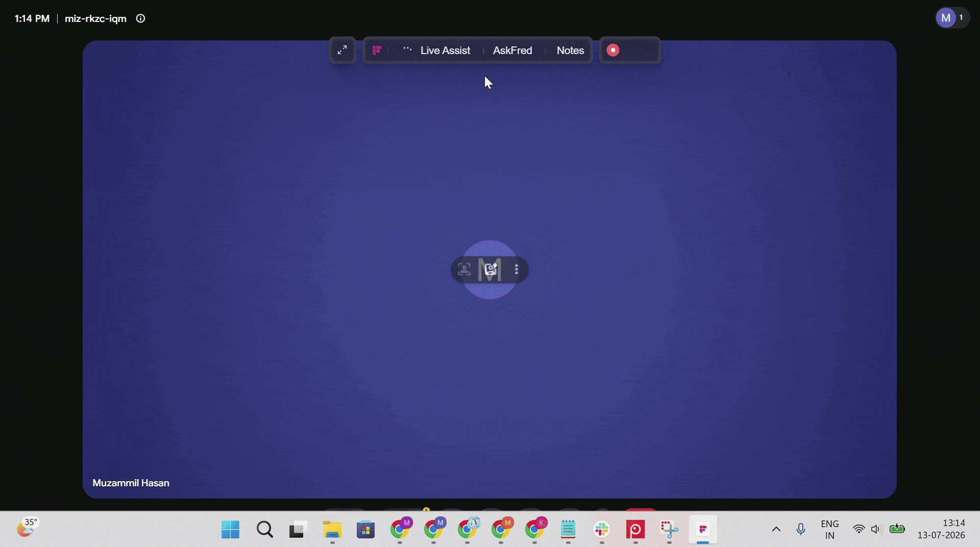980x547 pixels.
Task: Expand the floating toolbar with the arrows icon
Action: tap(342, 50)
